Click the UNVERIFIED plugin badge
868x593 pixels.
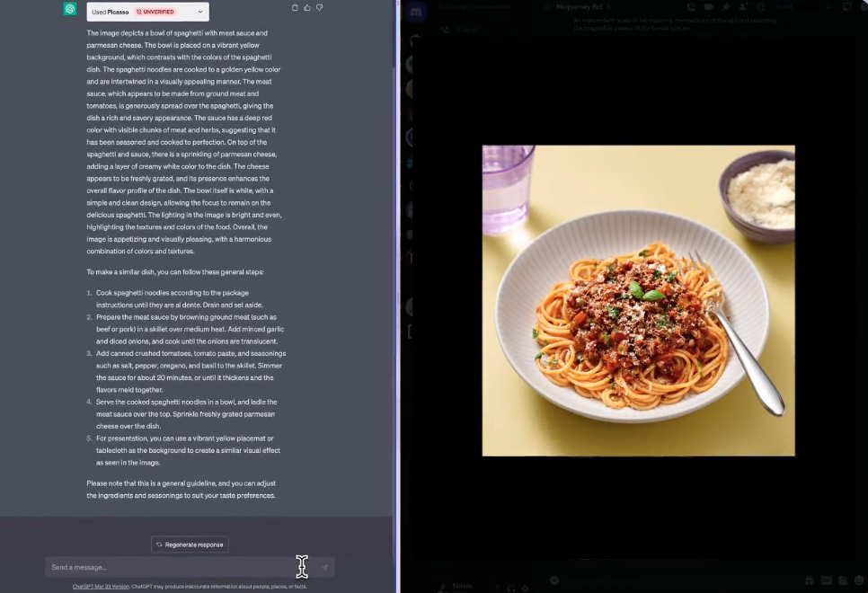[155, 12]
